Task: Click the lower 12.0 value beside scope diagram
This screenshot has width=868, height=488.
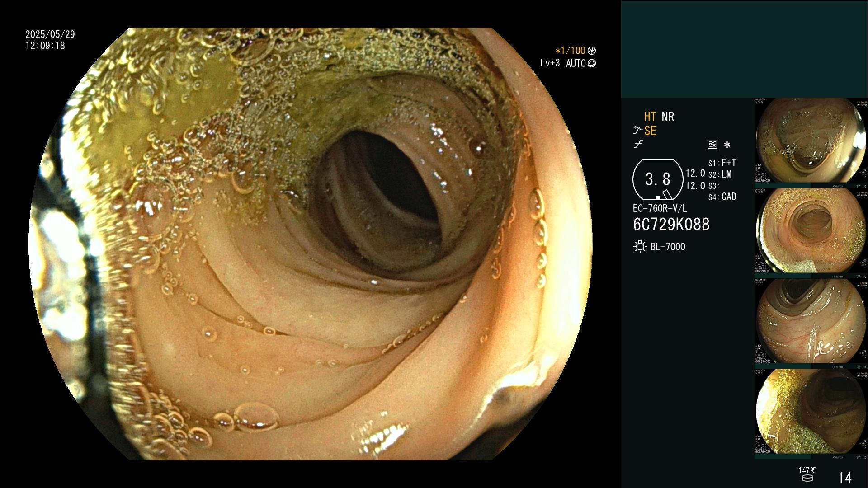Action: (x=695, y=186)
